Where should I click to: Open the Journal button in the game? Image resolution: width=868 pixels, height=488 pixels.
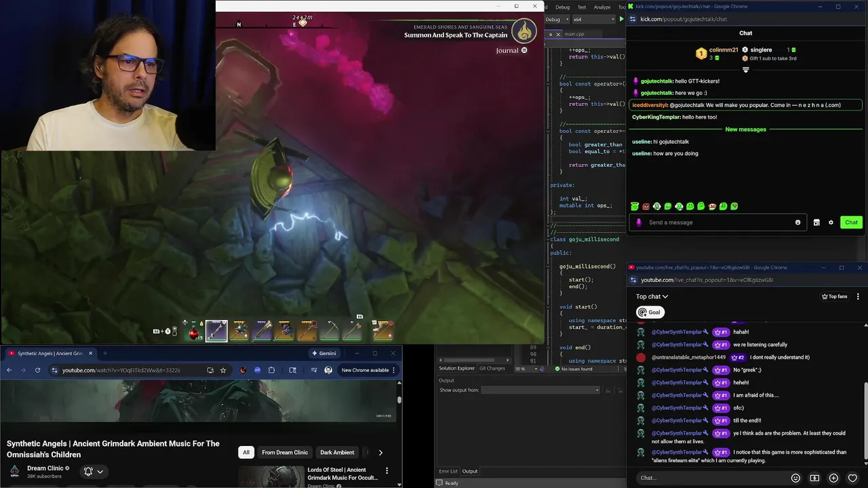511,50
